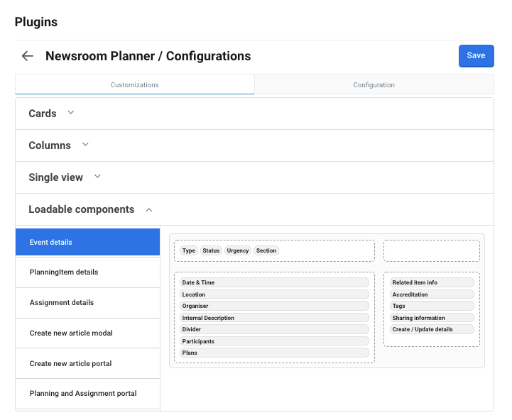Select Event details in the sidebar

(87, 242)
